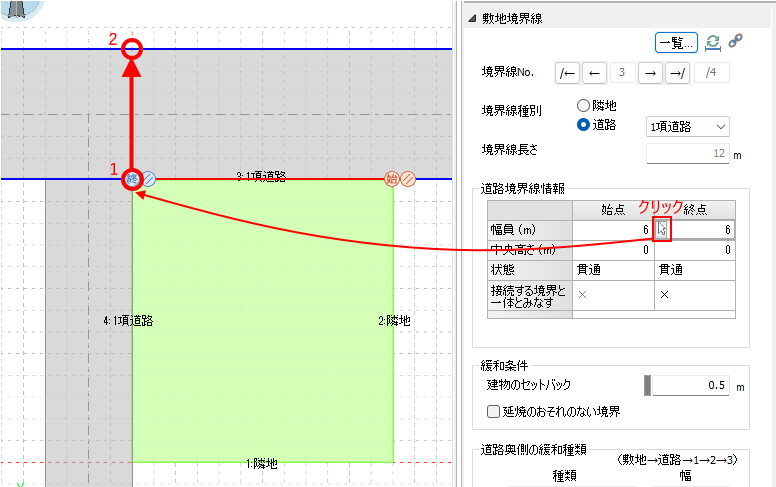The width and height of the screenshot is (776, 487).
Task: Click the gray slider handle beside setback value
Action: [648, 385]
